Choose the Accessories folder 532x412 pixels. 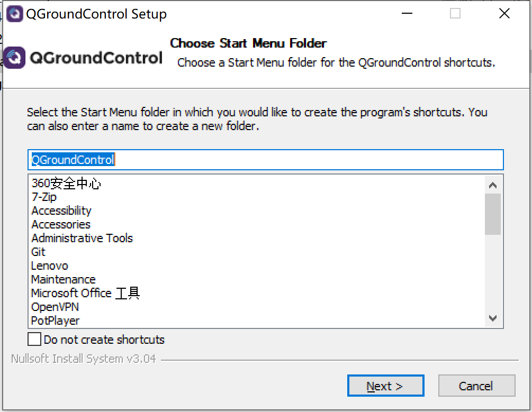[x=61, y=225]
